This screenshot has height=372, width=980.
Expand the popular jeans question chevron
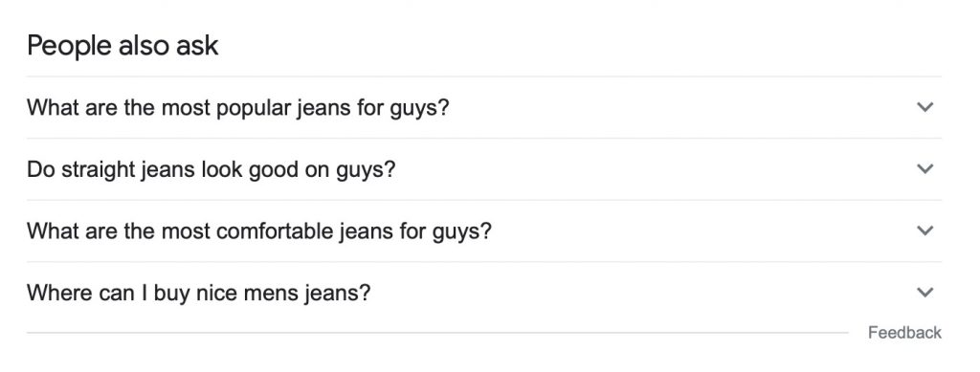click(924, 107)
